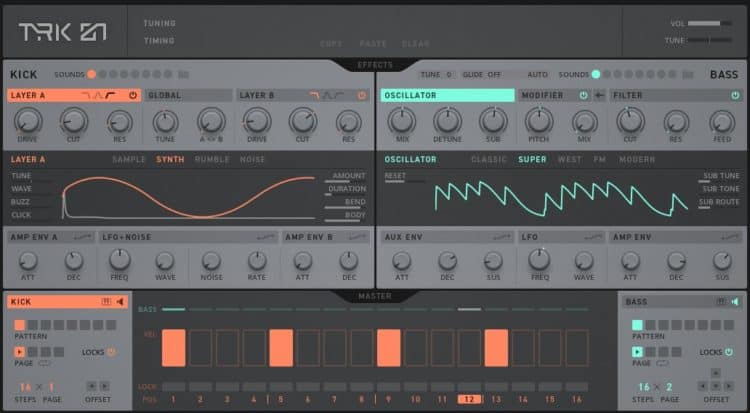Shift Kick offset left arrow
This screenshot has height=413, width=750.
point(91,386)
